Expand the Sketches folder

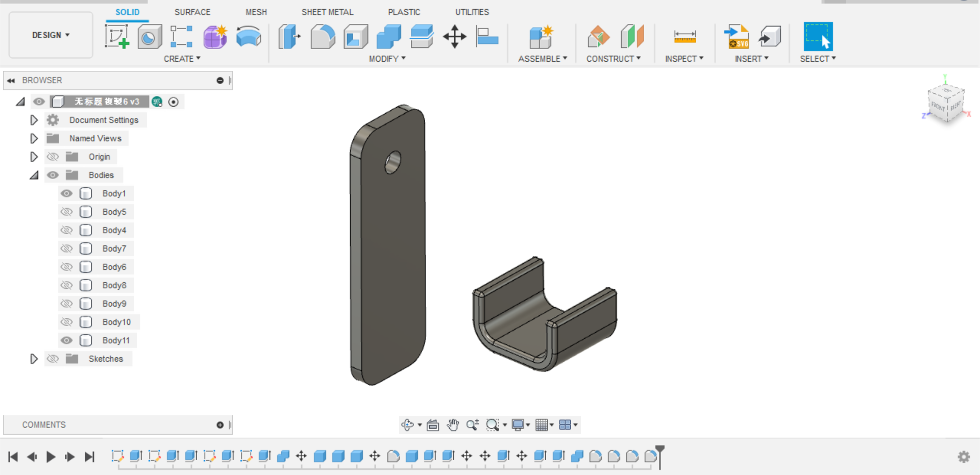coord(34,359)
